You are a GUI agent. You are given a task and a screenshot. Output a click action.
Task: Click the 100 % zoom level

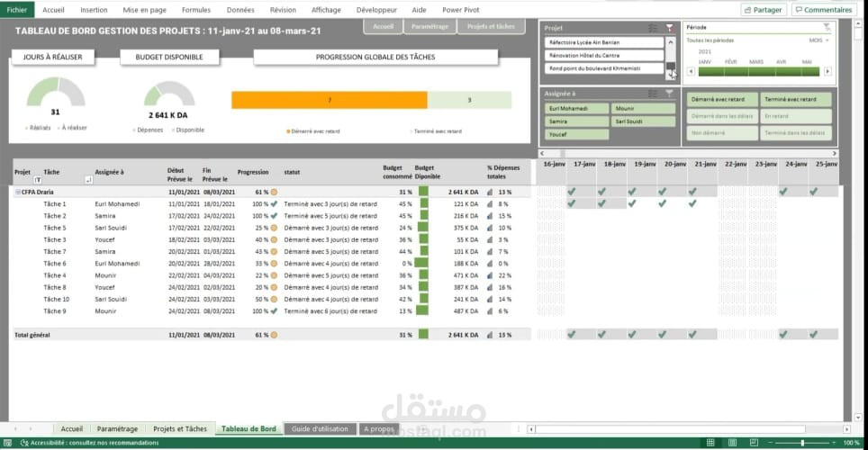click(851, 443)
